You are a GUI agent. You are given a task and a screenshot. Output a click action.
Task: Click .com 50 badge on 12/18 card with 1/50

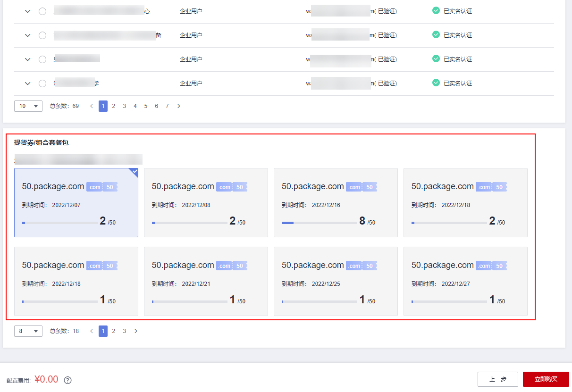[102, 266]
